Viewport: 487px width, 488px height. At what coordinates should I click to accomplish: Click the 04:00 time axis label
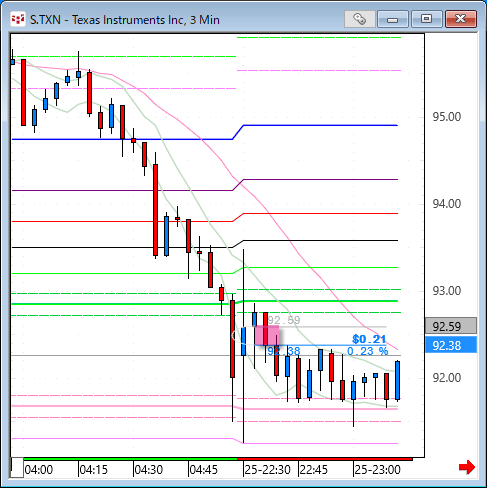point(39,470)
